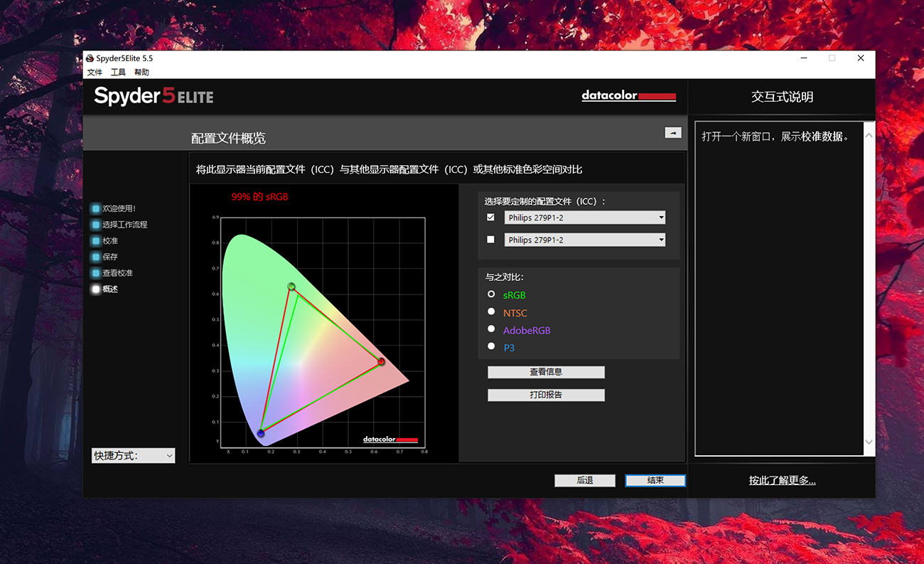
Task: Click the green primary point on gamut chart
Action: pyautogui.click(x=291, y=287)
